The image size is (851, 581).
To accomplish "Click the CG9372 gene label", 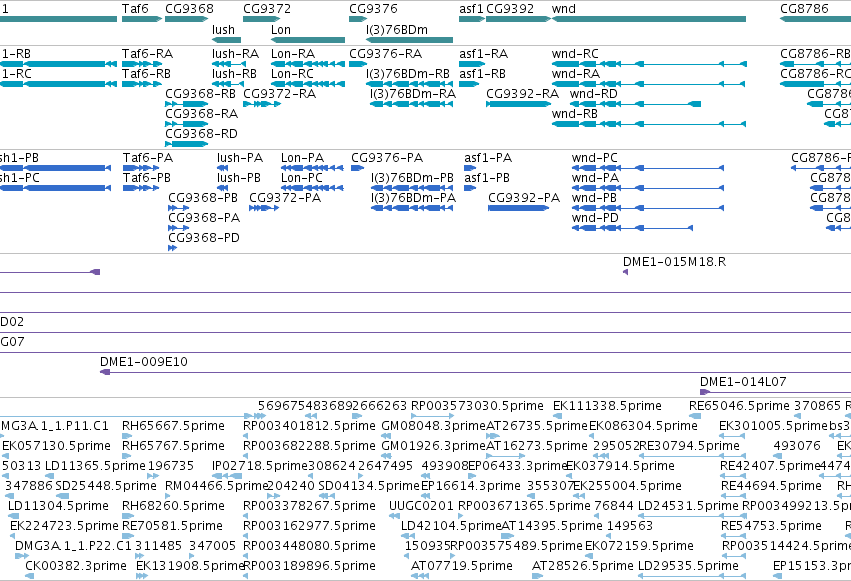I will coord(267,9).
